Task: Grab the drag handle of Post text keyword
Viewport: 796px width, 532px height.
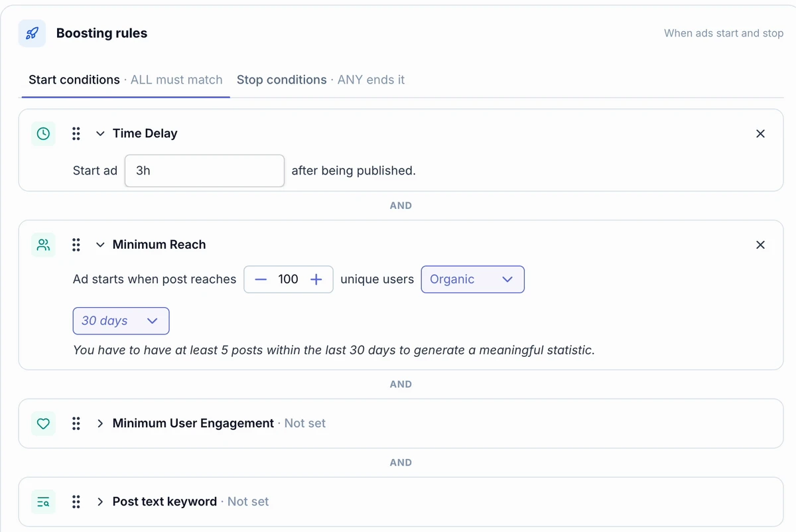Action: coord(76,501)
